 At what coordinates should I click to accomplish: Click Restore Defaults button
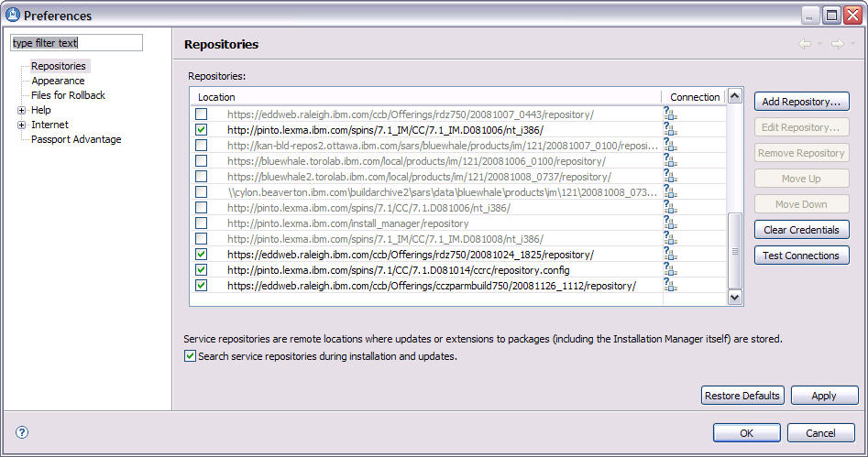tap(742, 396)
